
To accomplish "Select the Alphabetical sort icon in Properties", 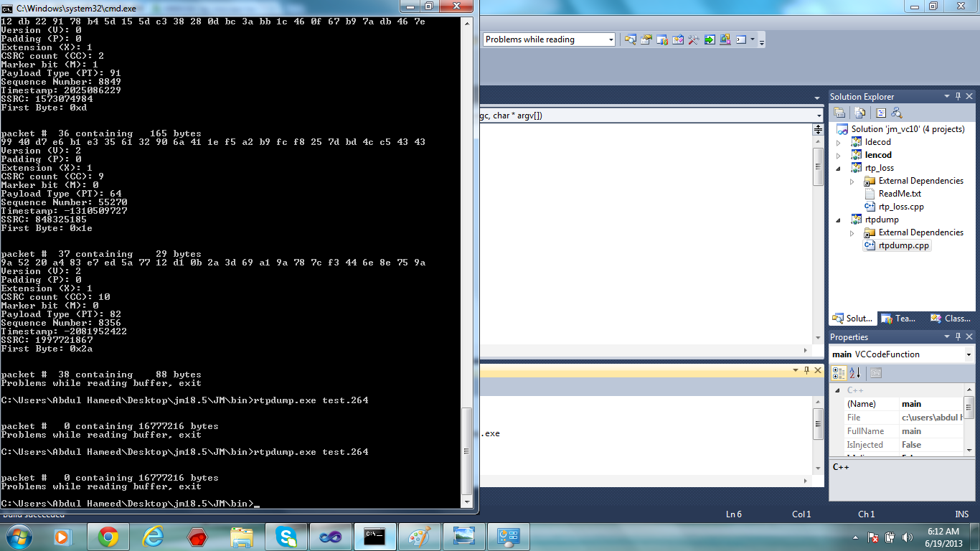I will click(x=855, y=373).
